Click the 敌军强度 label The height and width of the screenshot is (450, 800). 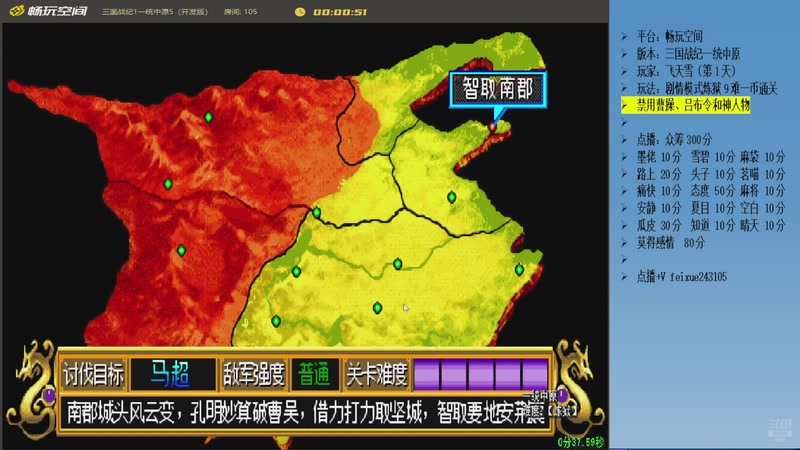(254, 374)
